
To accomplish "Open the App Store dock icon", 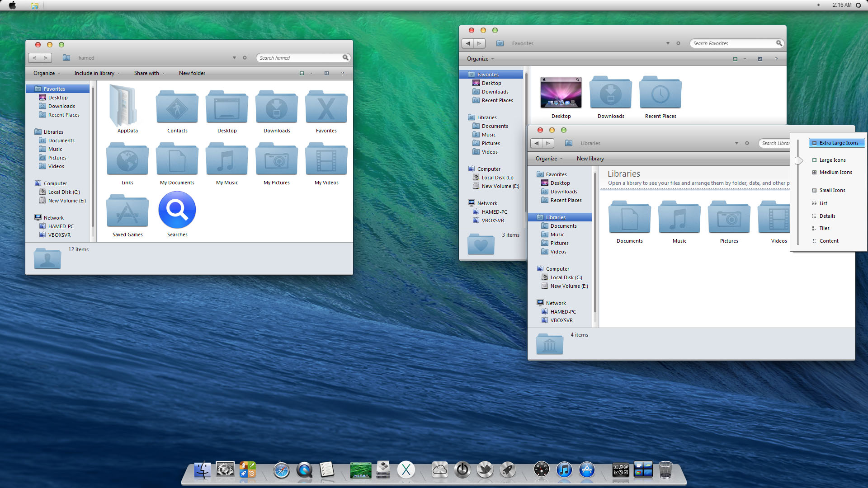I will [587, 470].
